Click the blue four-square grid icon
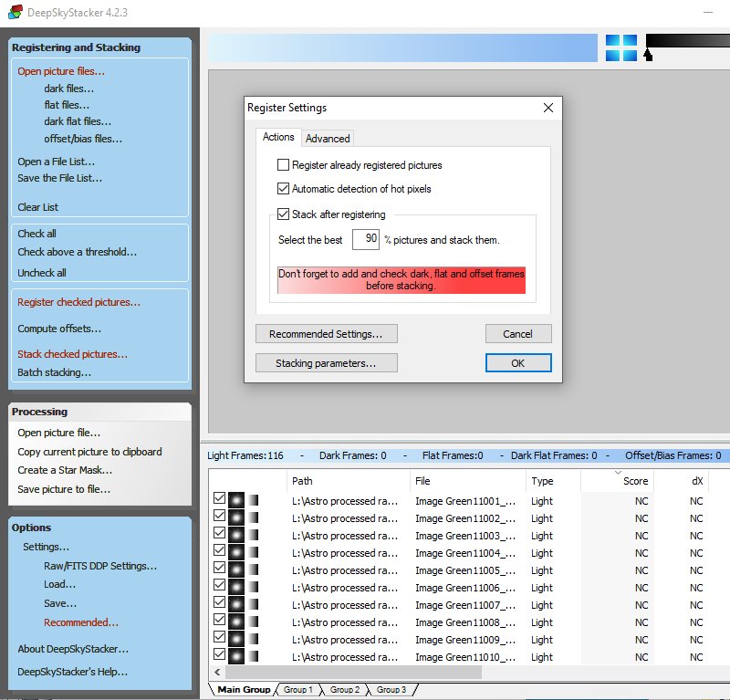The height and width of the screenshot is (700, 730). (621, 48)
